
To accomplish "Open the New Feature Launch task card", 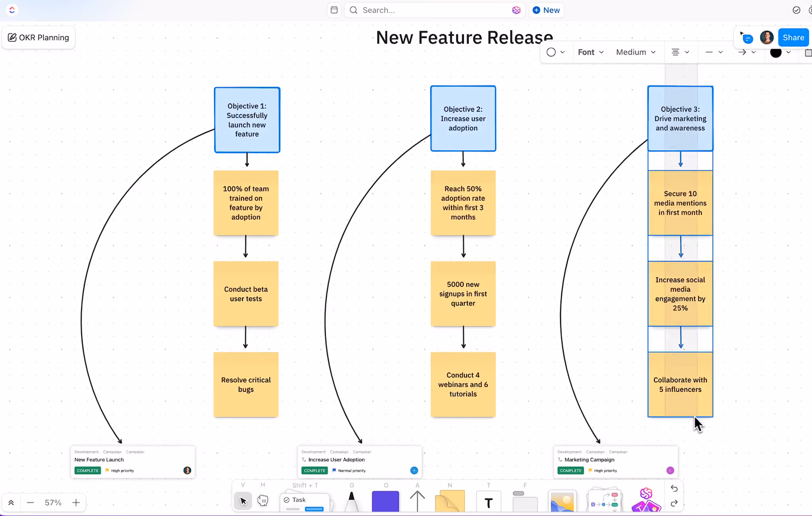I will (x=133, y=462).
